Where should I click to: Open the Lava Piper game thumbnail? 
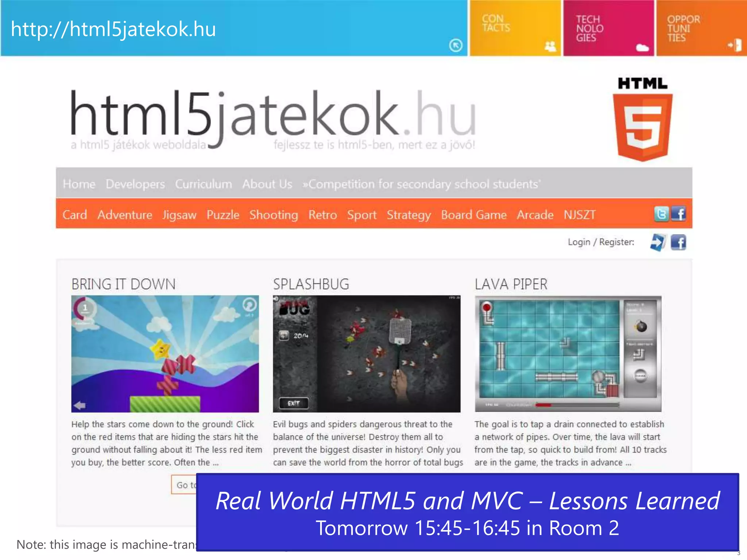pyautogui.click(x=568, y=354)
